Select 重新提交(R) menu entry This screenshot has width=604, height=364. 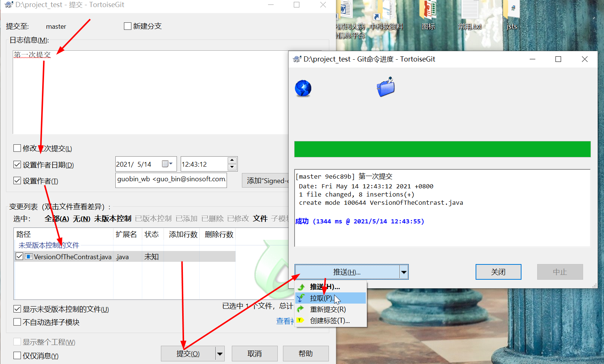[331, 309]
